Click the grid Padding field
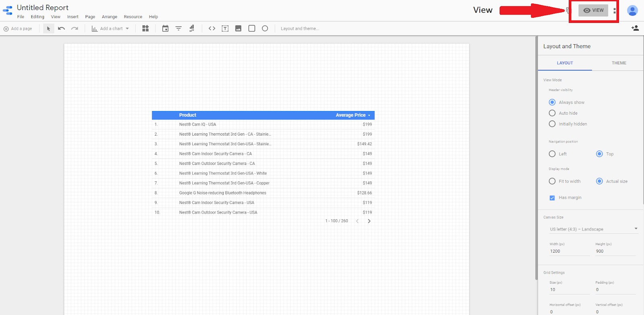 615,290
